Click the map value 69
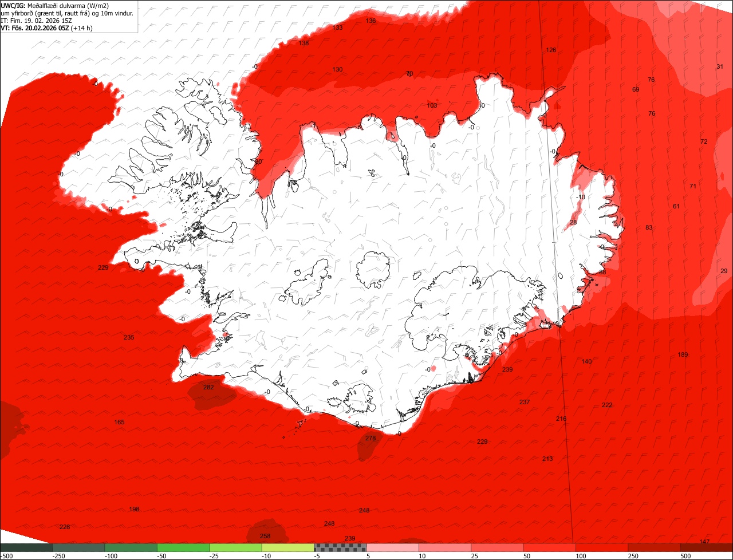Image resolution: width=733 pixels, height=560 pixels. pyautogui.click(x=636, y=90)
